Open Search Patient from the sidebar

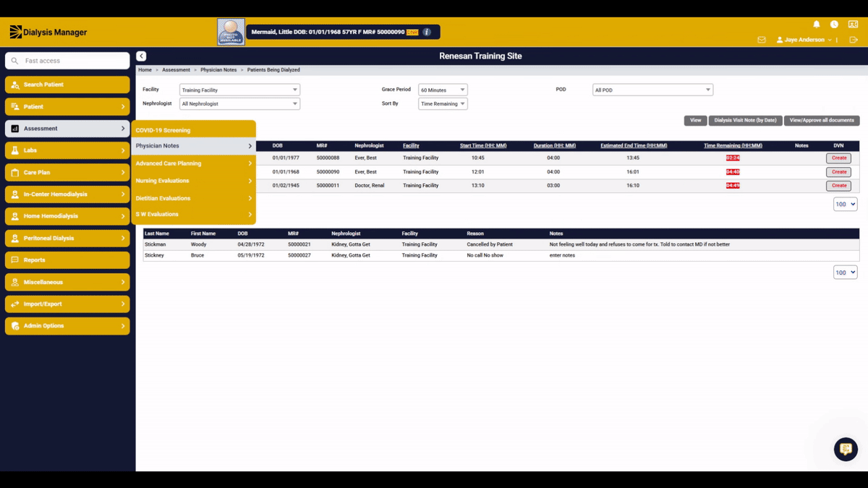(67, 85)
